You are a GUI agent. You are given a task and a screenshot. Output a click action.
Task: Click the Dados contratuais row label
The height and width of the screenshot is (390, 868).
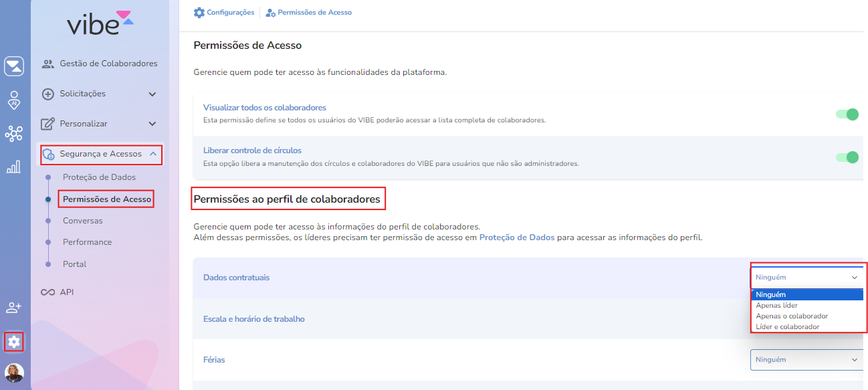point(236,278)
